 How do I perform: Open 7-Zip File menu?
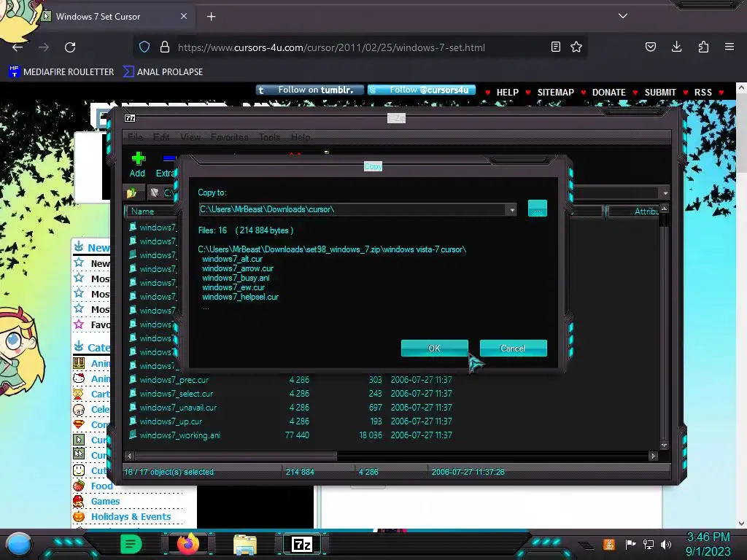pyautogui.click(x=135, y=137)
